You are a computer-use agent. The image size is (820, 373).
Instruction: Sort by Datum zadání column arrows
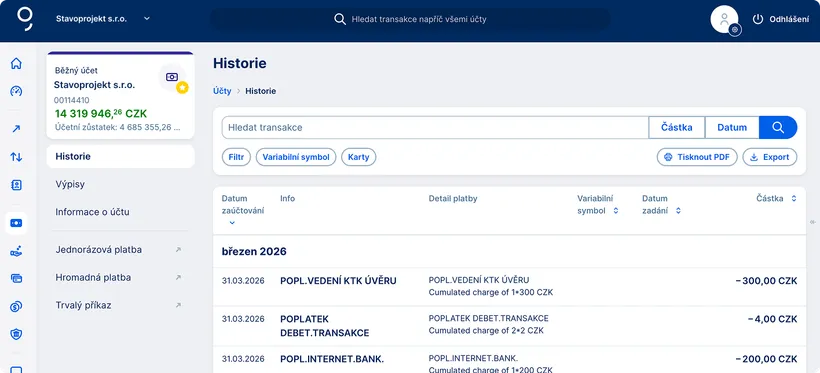[x=678, y=211]
